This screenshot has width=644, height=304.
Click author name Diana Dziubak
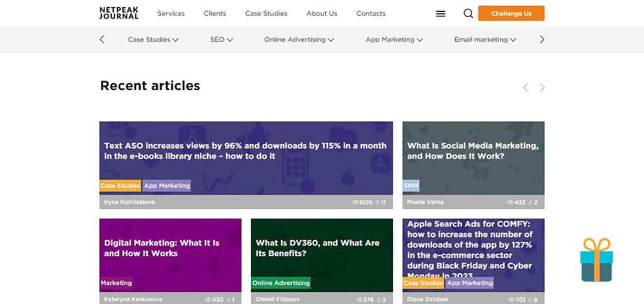coord(427,300)
